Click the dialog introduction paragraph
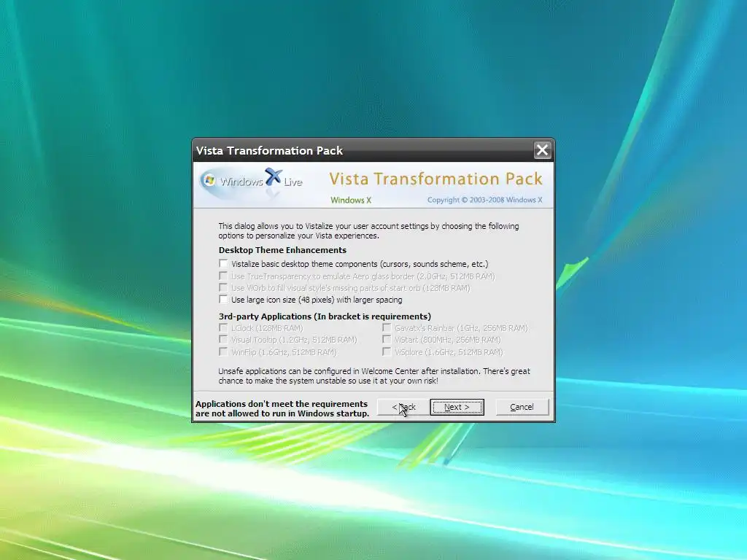The width and height of the screenshot is (747, 560). [x=368, y=231]
